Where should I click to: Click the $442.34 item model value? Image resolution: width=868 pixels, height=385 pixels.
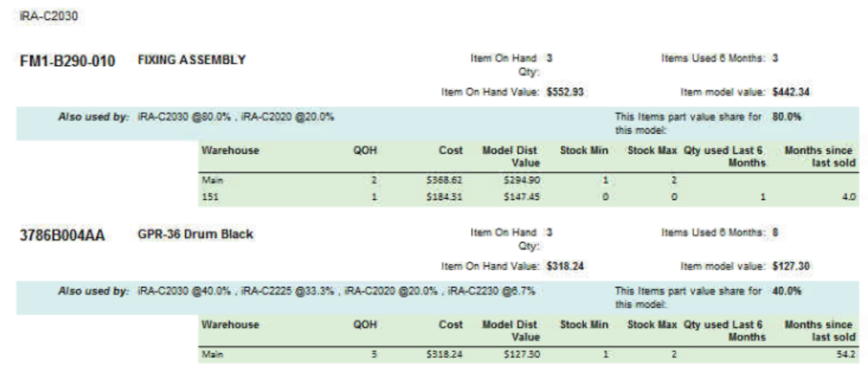[791, 92]
